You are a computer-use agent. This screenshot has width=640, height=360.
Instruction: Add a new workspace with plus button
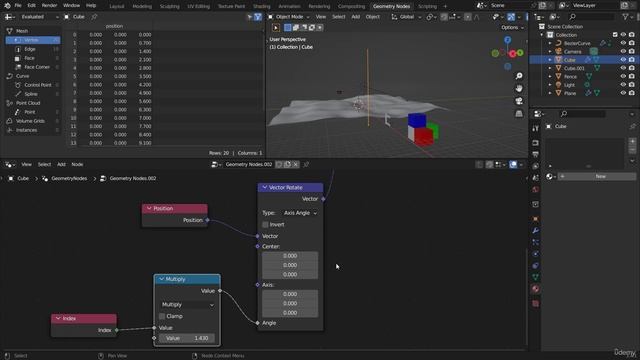[445, 6]
